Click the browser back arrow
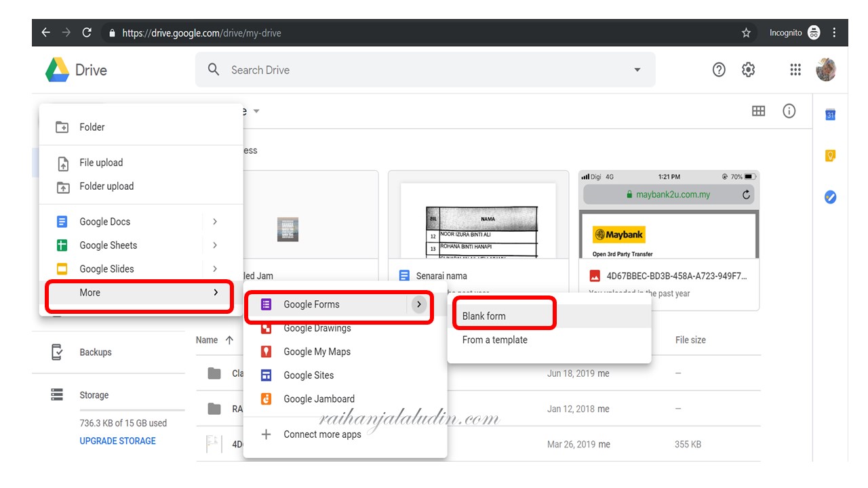Image resolution: width=868 pixels, height=488 pixels. [46, 33]
